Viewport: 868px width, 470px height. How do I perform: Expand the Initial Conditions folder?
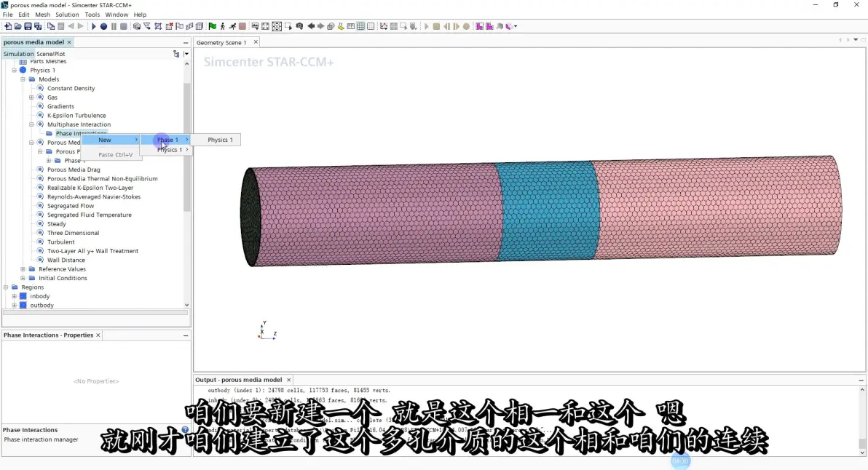coord(23,278)
